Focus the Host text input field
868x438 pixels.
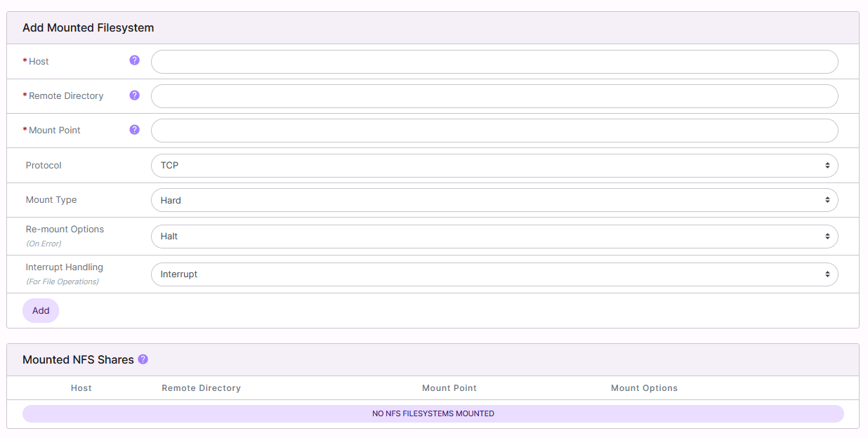tap(494, 62)
